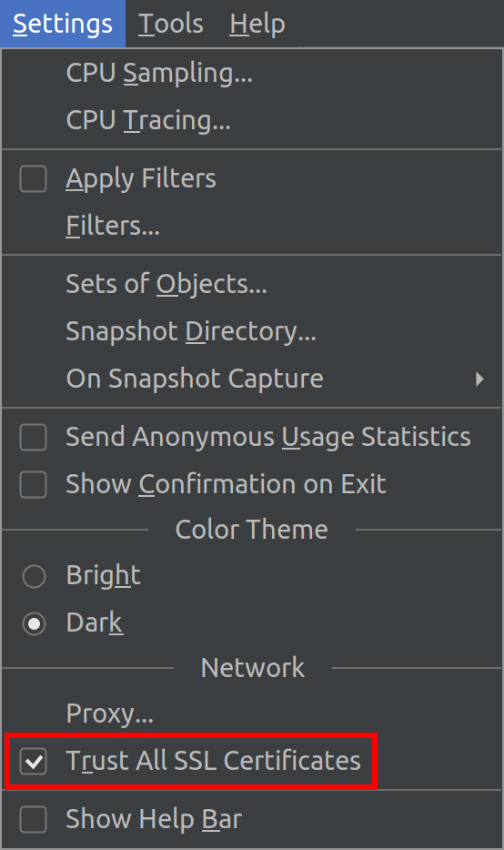
Task: Open the Settings menu
Action: 63,24
